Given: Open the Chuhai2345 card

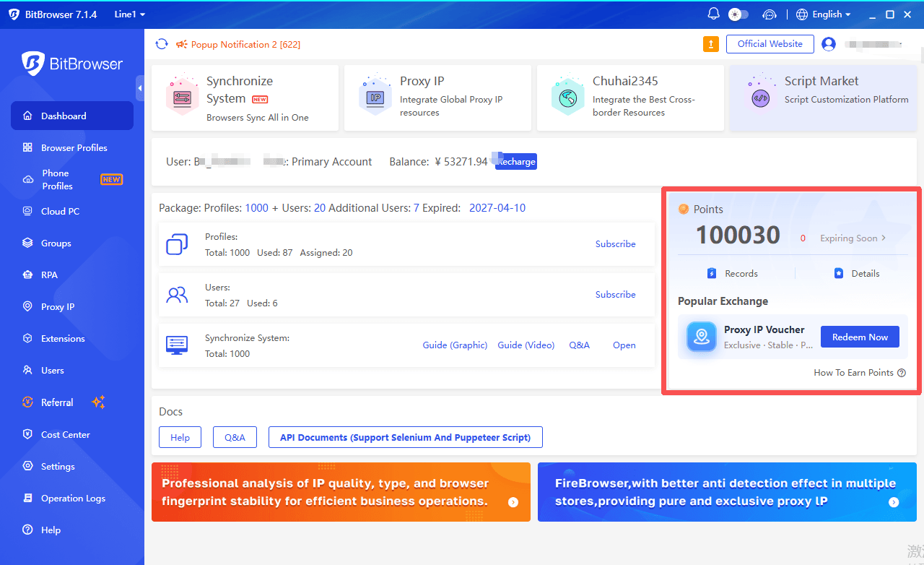Looking at the screenshot, I should tap(630, 98).
